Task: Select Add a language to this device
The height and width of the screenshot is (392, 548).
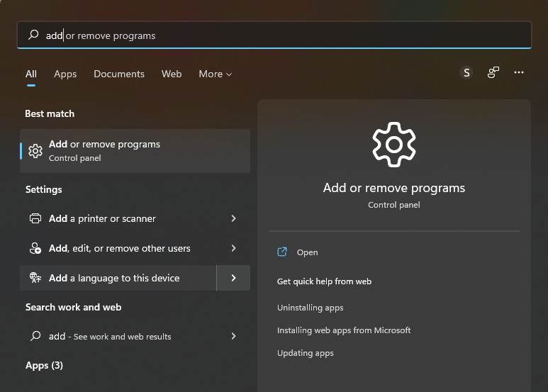Action: pos(118,278)
